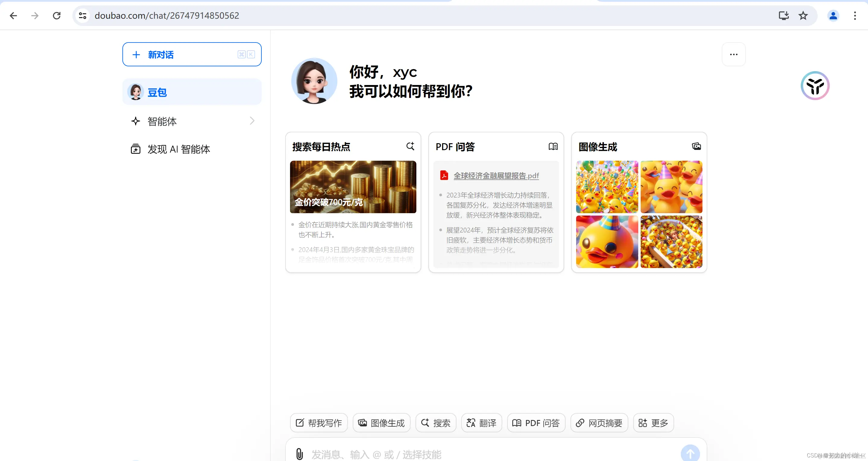Click the install app icon in address bar
868x461 pixels.
tap(784, 15)
